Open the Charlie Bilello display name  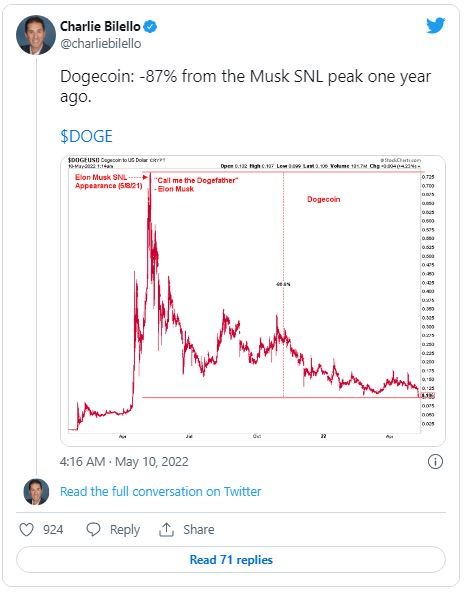(100, 26)
